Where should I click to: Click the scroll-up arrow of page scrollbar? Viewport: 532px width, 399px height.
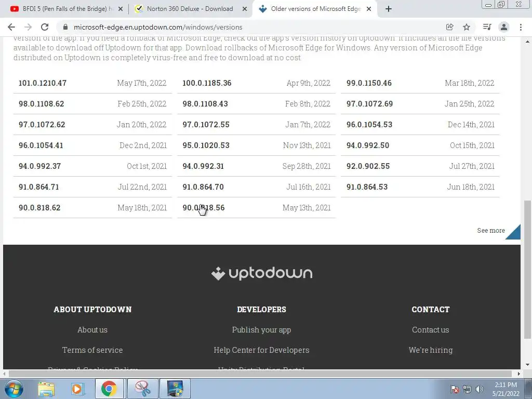(527, 42)
